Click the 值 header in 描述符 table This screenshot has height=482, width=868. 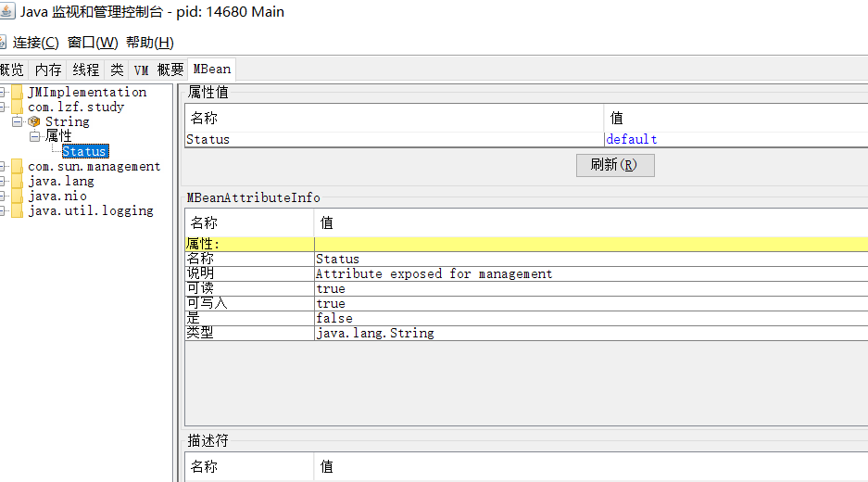[591, 466]
